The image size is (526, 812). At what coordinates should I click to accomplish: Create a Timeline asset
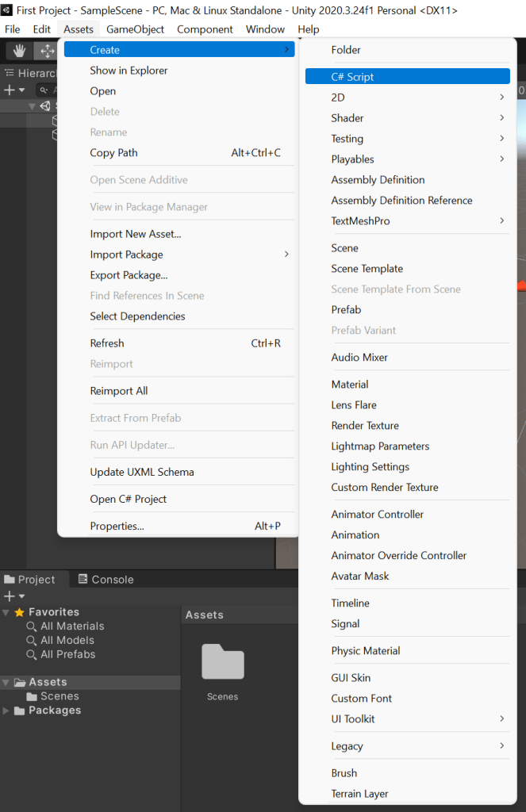[408, 603]
